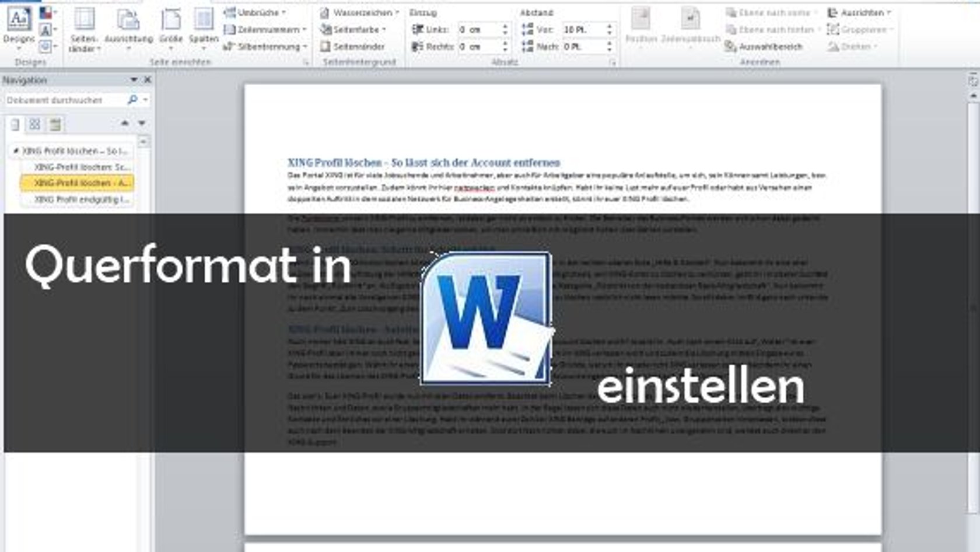This screenshot has width=980, height=552.
Task: Select heading 'XING Profil löschen – So l...'
Action: [71, 151]
